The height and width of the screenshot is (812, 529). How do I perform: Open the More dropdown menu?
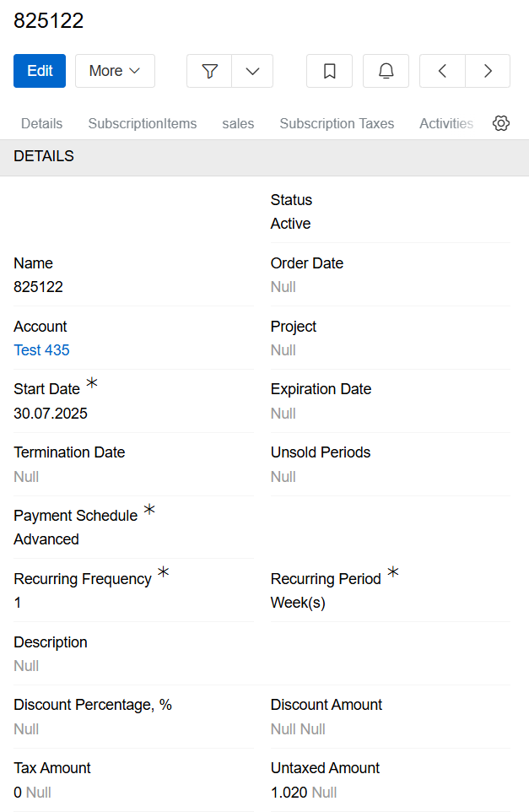(x=115, y=71)
